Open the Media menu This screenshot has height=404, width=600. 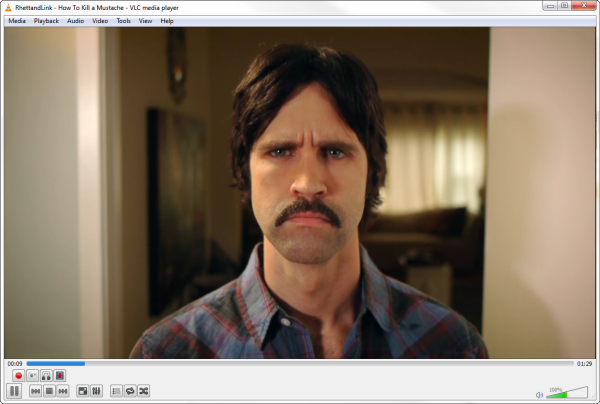[17, 20]
